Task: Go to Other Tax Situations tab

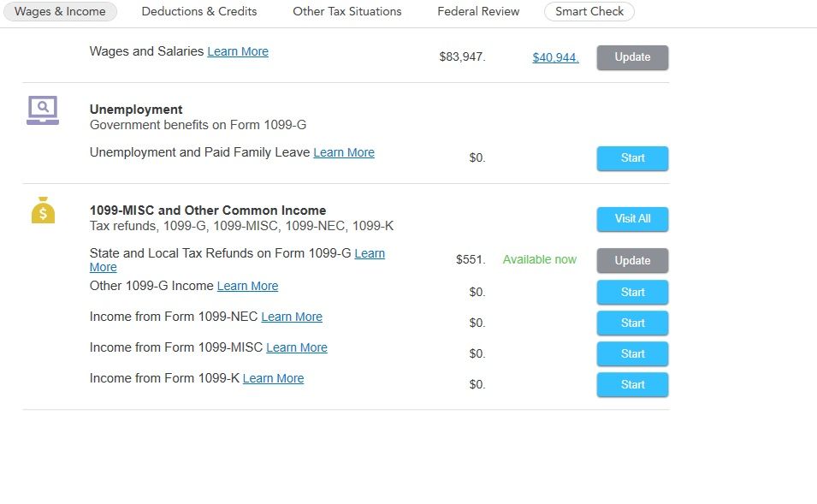Action: coord(346,12)
